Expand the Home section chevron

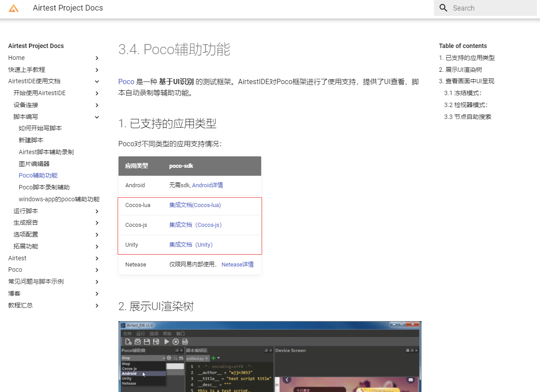click(97, 58)
